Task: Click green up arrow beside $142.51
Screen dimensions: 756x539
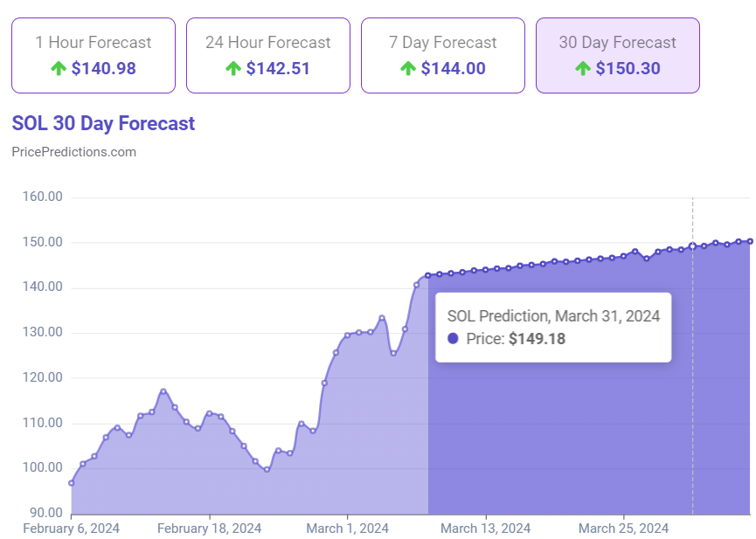Action: click(x=233, y=68)
